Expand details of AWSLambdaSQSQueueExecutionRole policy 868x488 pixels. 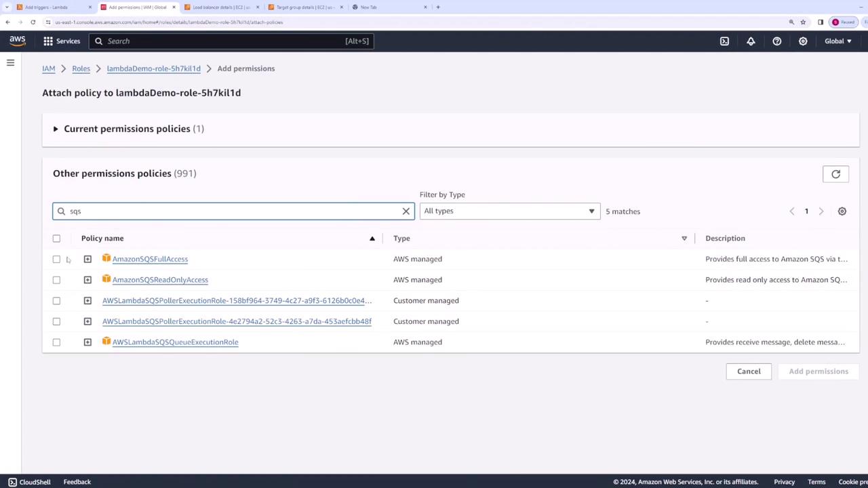[x=87, y=342]
